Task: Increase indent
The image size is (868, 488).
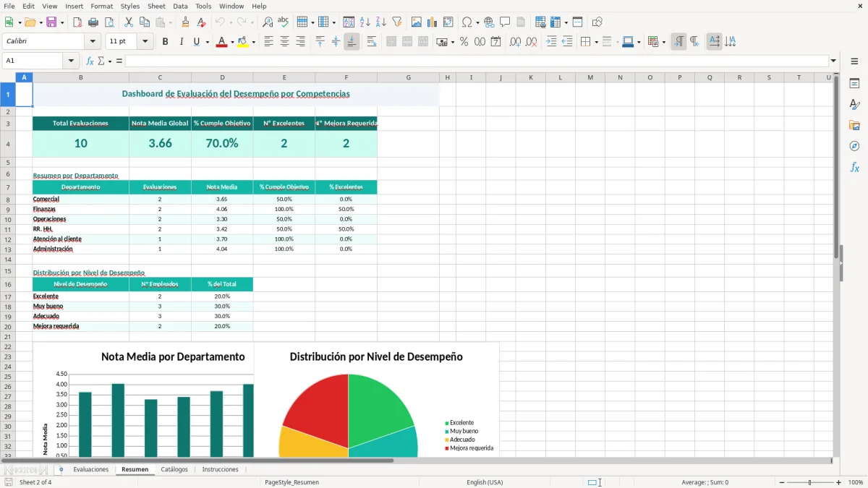Action: point(551,42)
